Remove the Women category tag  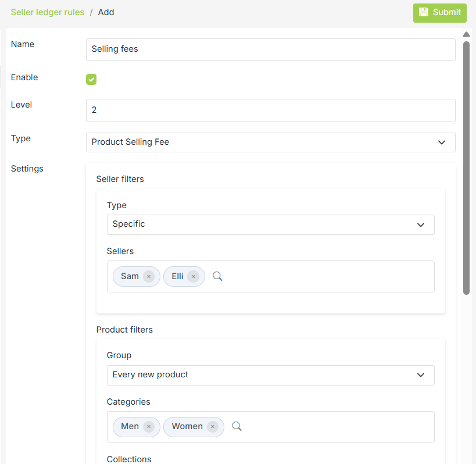[x=213, y=427]
